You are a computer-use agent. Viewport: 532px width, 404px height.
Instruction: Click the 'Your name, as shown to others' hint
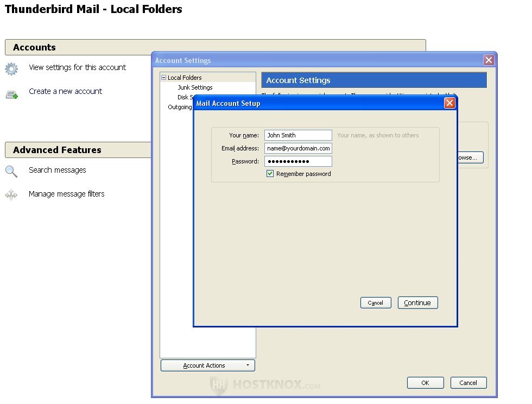point(378,135)
